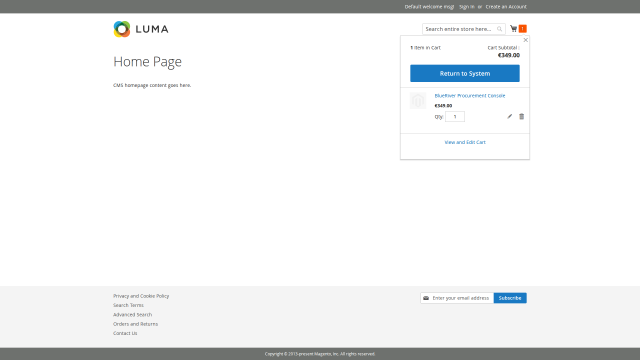Click Create an Account link
This screenshot has height=360, width=640.
coord(506,7)
